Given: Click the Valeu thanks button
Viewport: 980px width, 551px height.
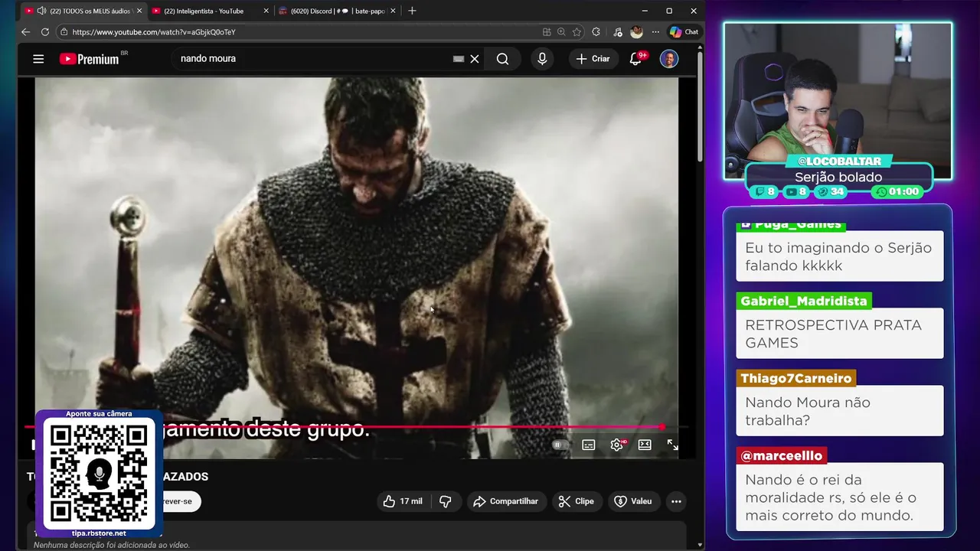Looking at the screenshot, I should 634,501.
